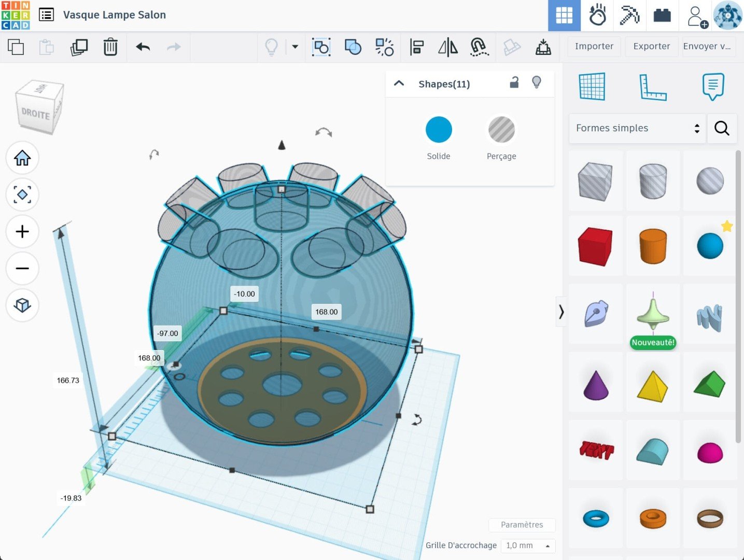Pick the blue sphere shape
The width and height of the screenshot is (744, 560).
coord(710,246)
